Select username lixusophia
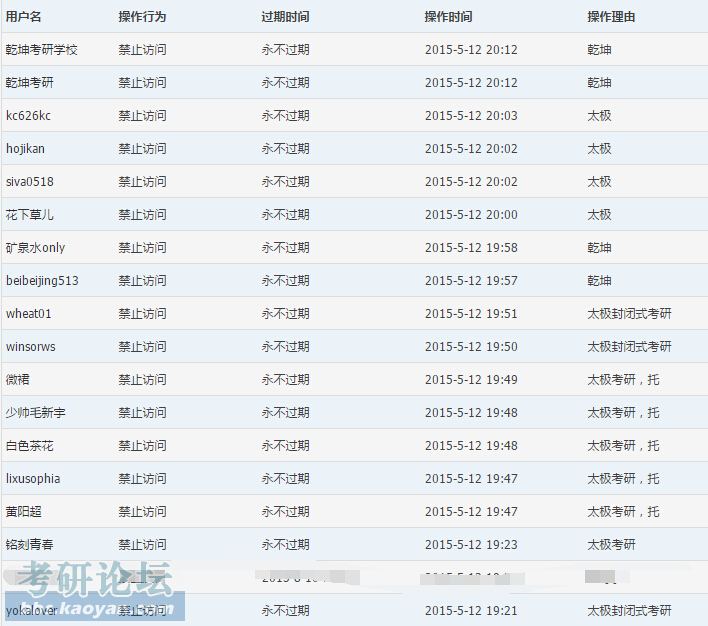The height and width of the screenshot is (626, 708). 33,479
